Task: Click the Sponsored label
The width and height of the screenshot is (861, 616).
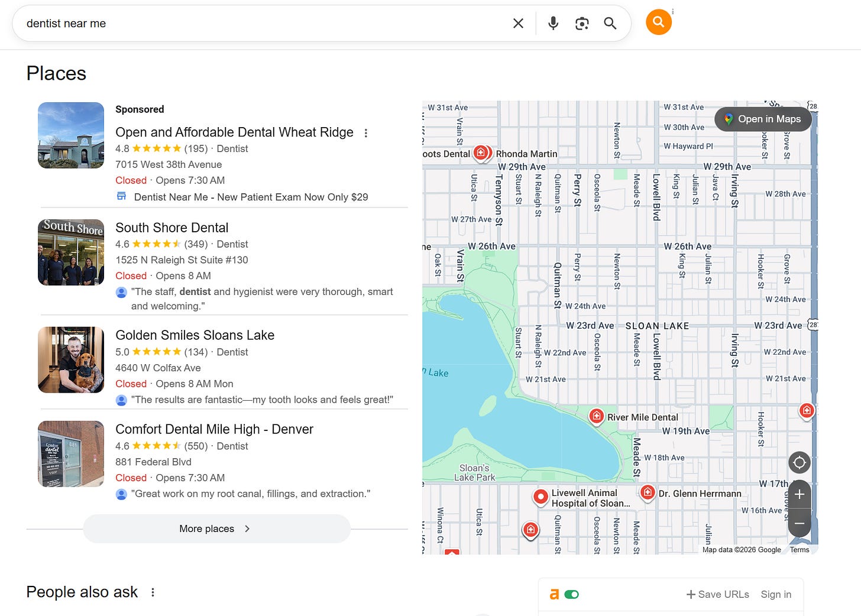Action: coord(140,109)
